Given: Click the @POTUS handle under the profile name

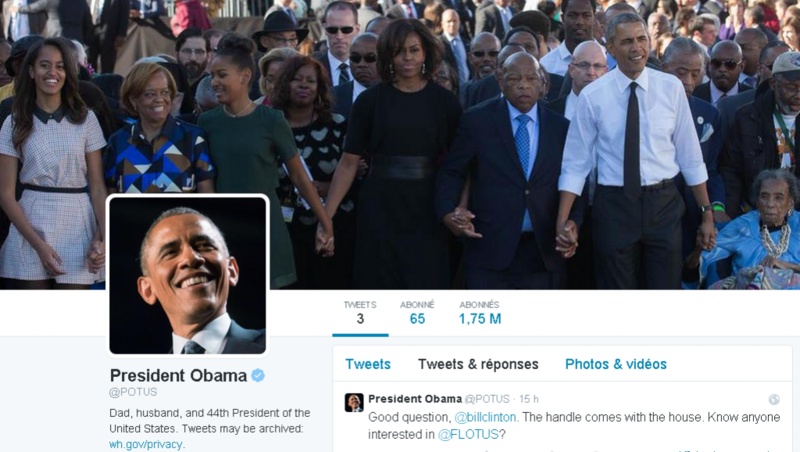Looking at the screenshot, I should point(133,392).
